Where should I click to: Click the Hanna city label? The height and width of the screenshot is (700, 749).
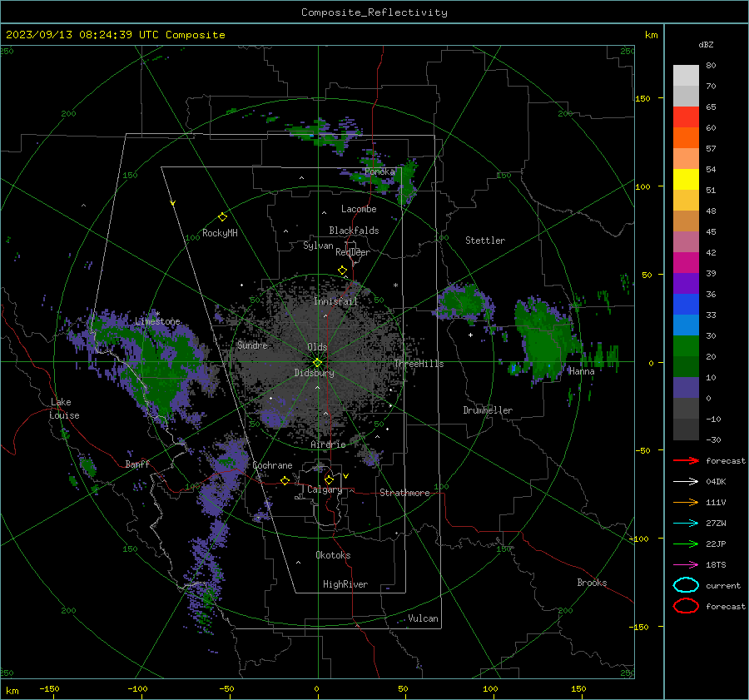coord(582,371)
